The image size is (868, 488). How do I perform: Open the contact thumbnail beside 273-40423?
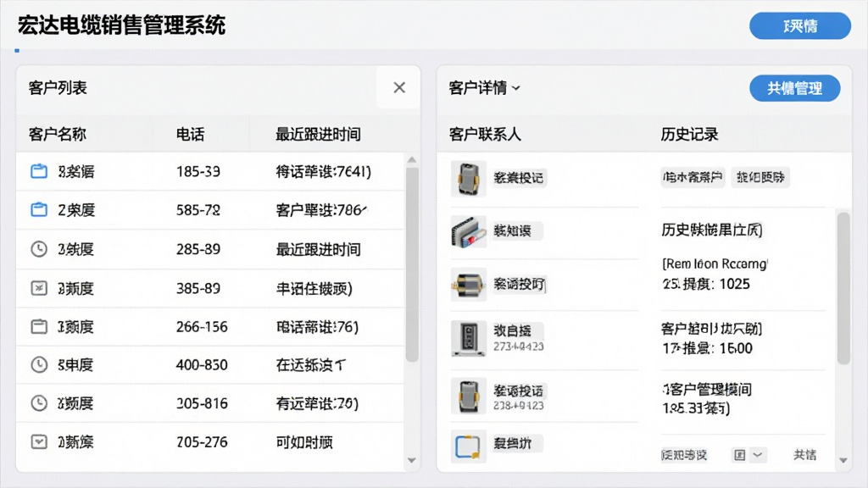click(x=468, y=338)
